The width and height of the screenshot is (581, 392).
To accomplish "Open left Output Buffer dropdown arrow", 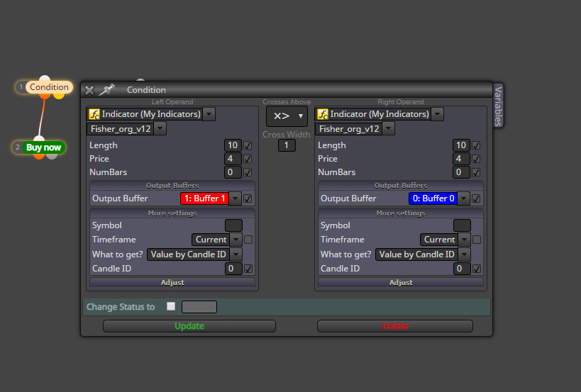I will [x=236, y=198].
